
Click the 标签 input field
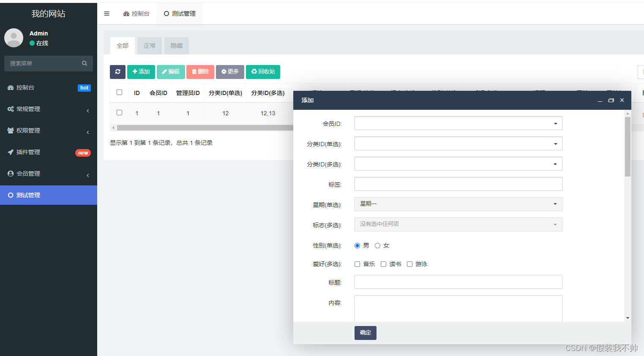(x=458, y=184)
